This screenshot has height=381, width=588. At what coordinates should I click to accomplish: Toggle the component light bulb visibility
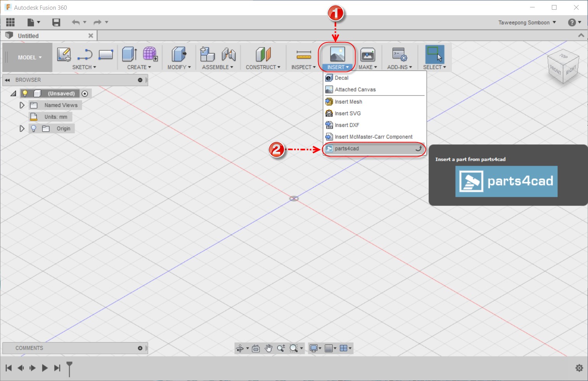[x=25, y=93]
